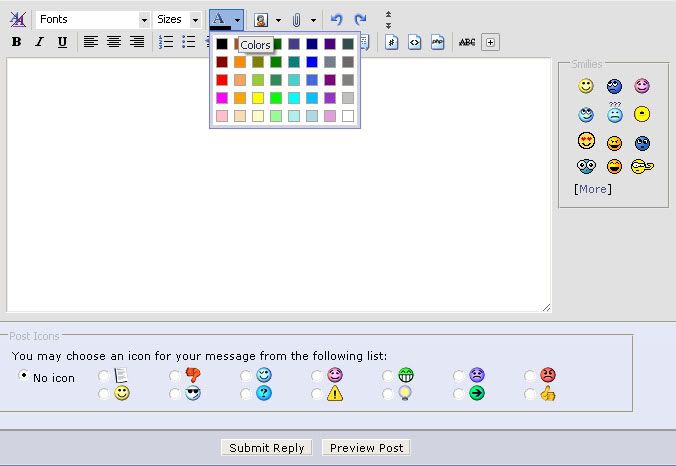
Task: Toggle italic formatting
Action: (x=39, y=42)
